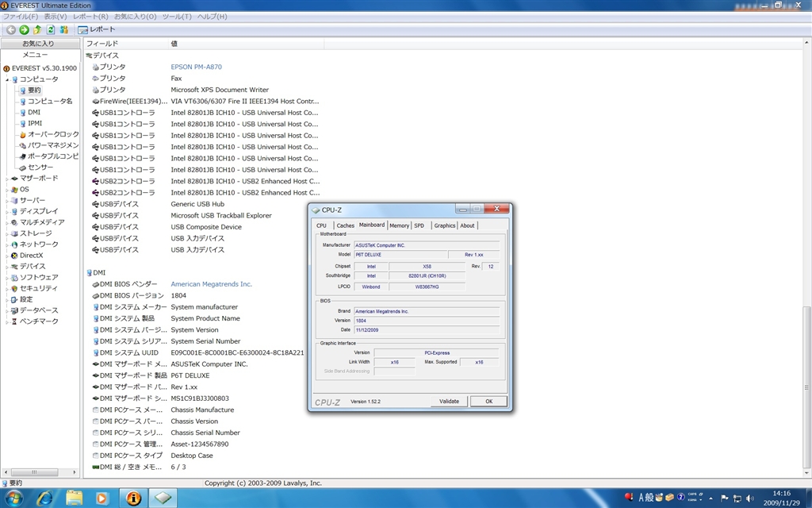
Task: Expand the ストレージ tree node
Action: pyautogui.click(x=7, y=233)
